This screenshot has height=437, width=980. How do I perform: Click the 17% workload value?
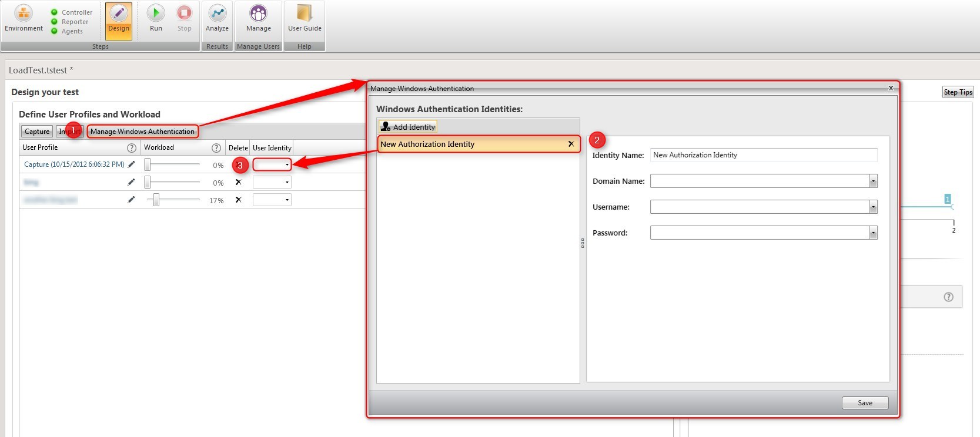pyautogui.click(x=216, y=200)
